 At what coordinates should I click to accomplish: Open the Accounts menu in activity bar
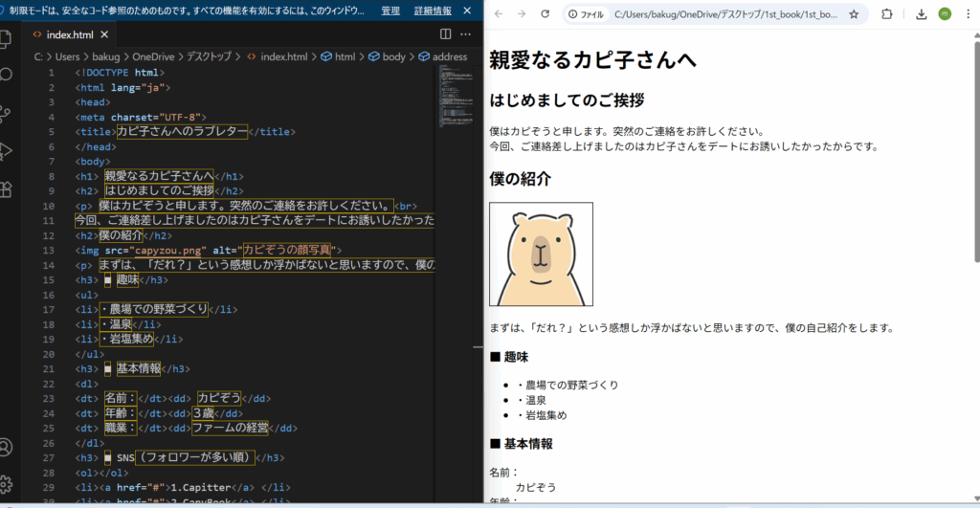tap(6, 447)
